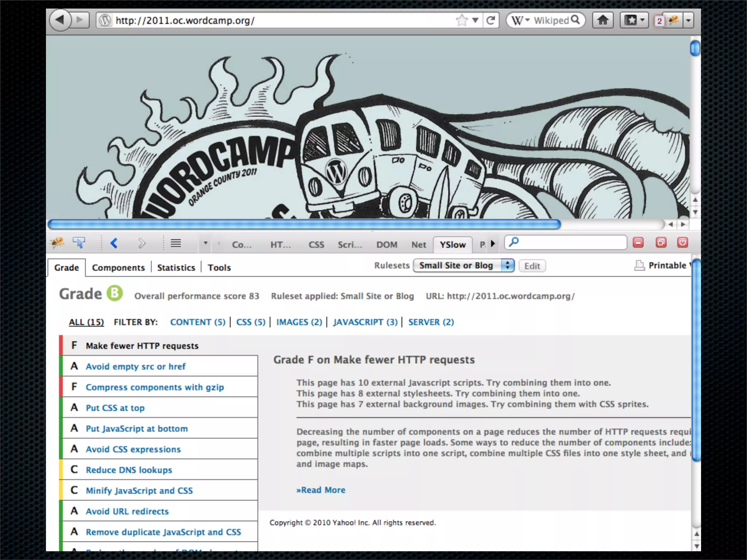This screenshot has height=560, width=747.
Task: Click the bookmark star in address bar
Action: point(461,20)
